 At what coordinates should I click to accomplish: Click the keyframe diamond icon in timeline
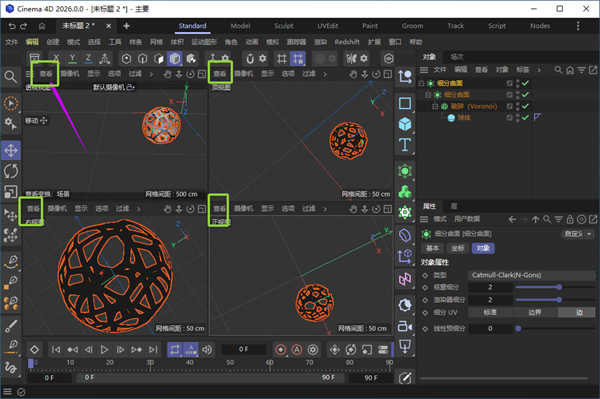point(34,349)
